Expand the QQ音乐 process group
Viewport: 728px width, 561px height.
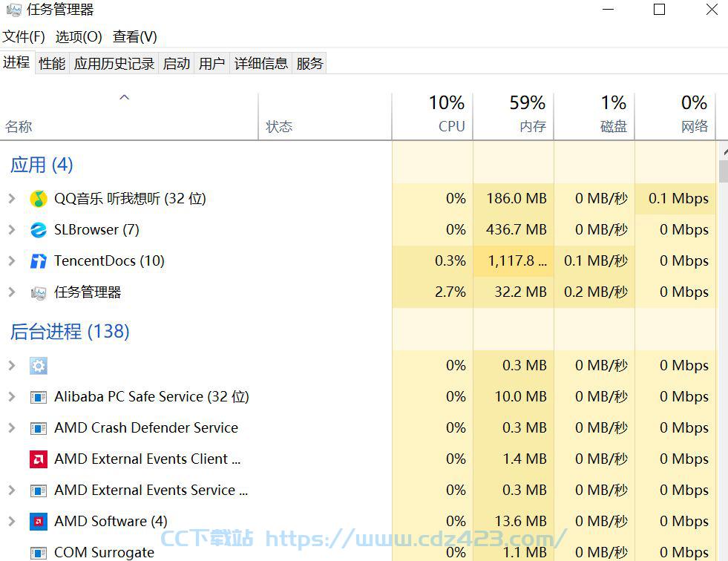coord(12,199)
